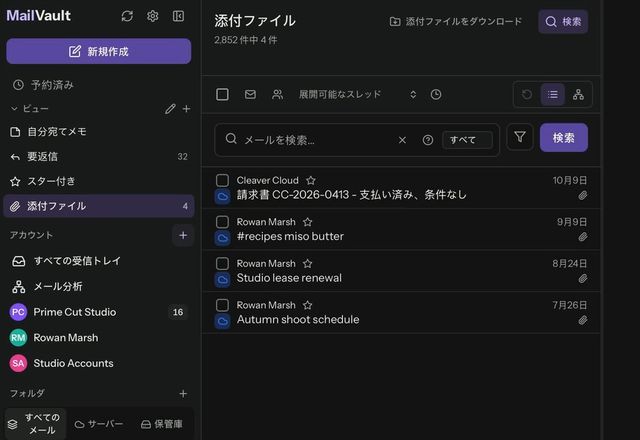
Task: Star the Autumn shoot schedule email
Action: [x=307, y=305]
